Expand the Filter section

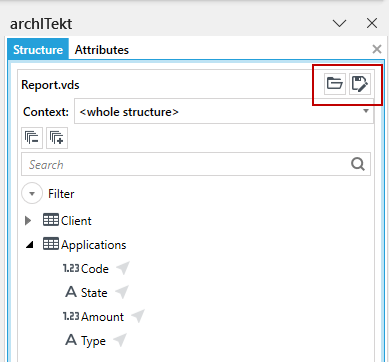pyautogui.click(x=32, y=193)
